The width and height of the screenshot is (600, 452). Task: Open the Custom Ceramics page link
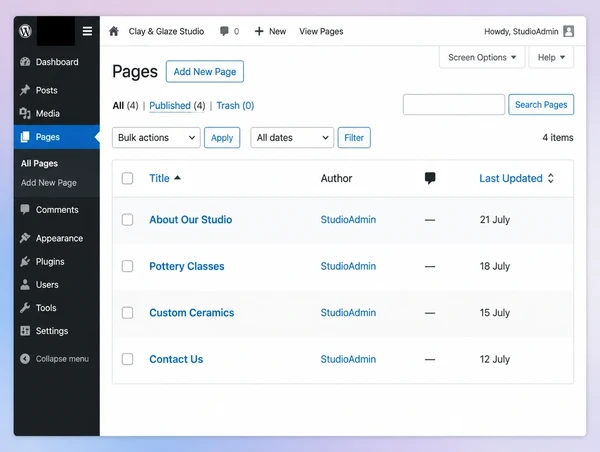192,313
